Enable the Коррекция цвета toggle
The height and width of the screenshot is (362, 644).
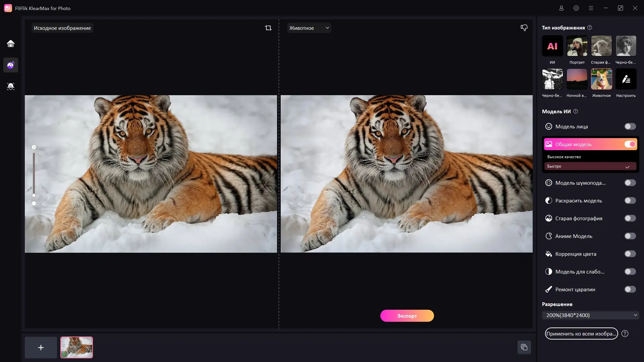[630, 254]
